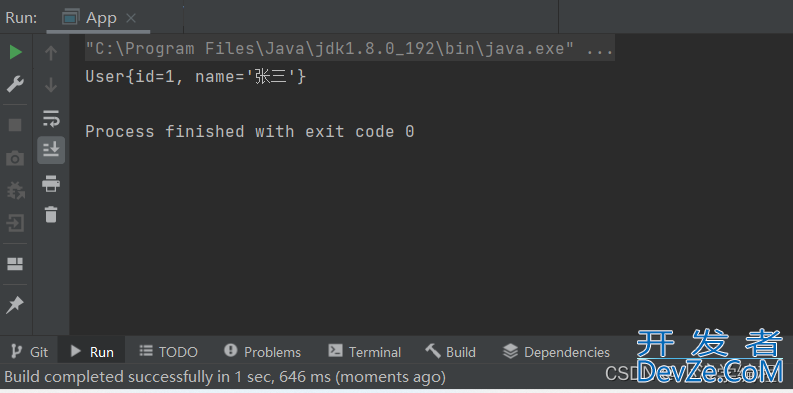This screenshot has width=793, height=393.
Task: Go up the stack trace arrow
Action: (51, 53)
